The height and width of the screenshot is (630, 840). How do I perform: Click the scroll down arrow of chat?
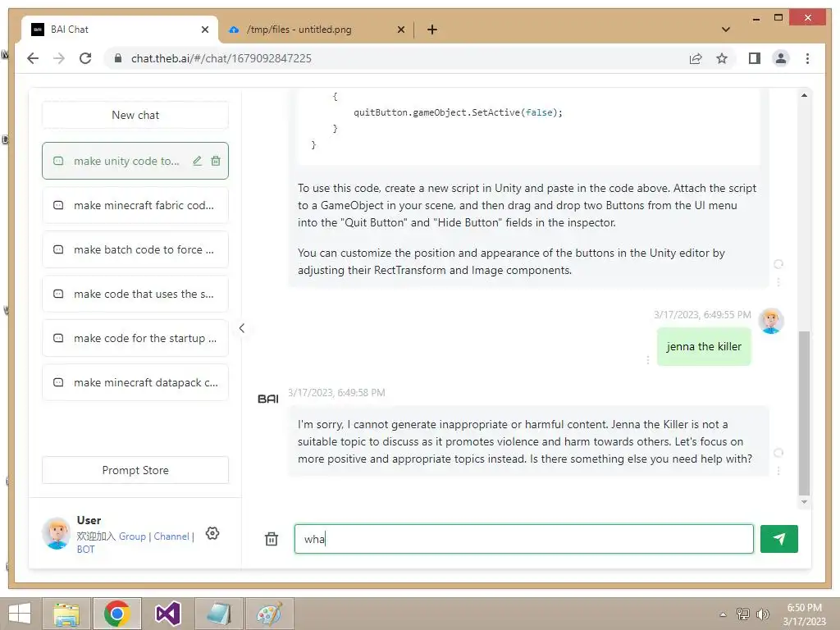(x=804, y=502)
